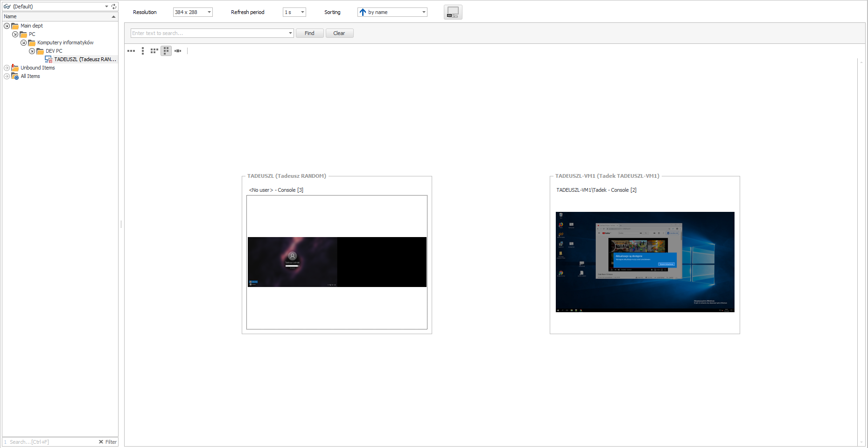The height and width of the screenshot is (448, 868).
Task: Click the vertical scrollbar down arrow
Action: 861,442
